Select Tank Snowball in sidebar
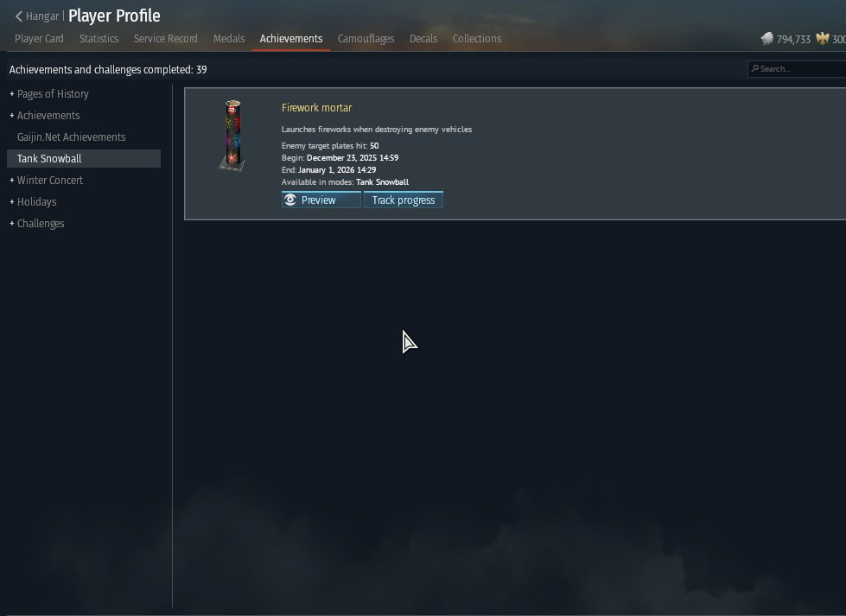The image size is (846, 616). [x=84, y=159]
